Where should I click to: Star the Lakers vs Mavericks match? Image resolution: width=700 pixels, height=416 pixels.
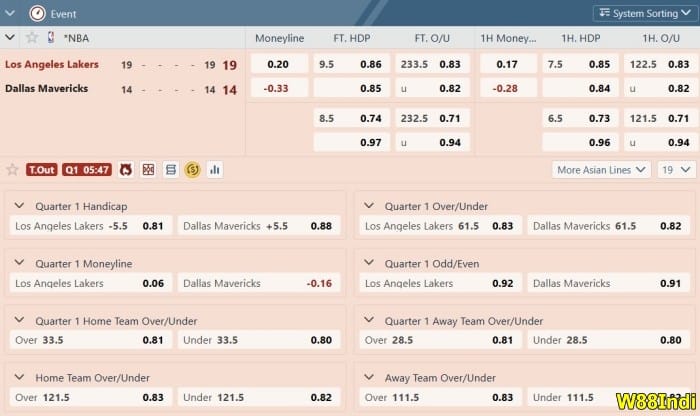tap(12, 170)
